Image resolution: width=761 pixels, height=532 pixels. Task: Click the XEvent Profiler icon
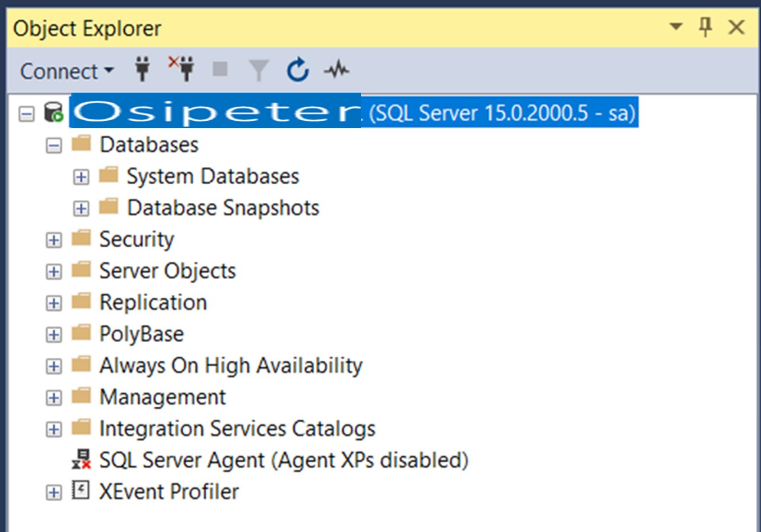coord(81,490)
